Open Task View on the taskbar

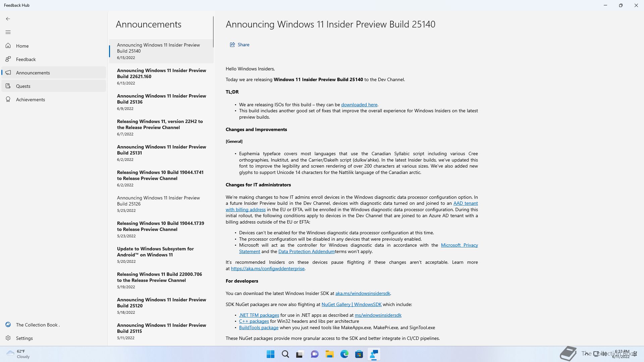(300, 354)
